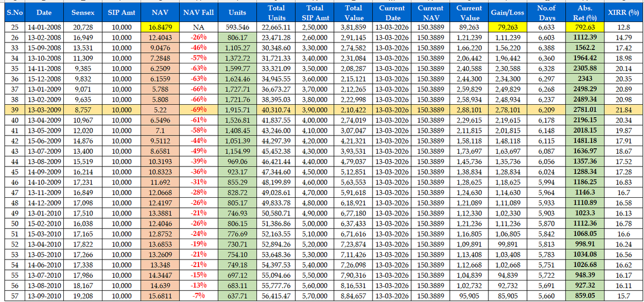Select the Total Units column header
Image resolution: width=644 pixels, height=302 pixels.
[x=276, y=13]
